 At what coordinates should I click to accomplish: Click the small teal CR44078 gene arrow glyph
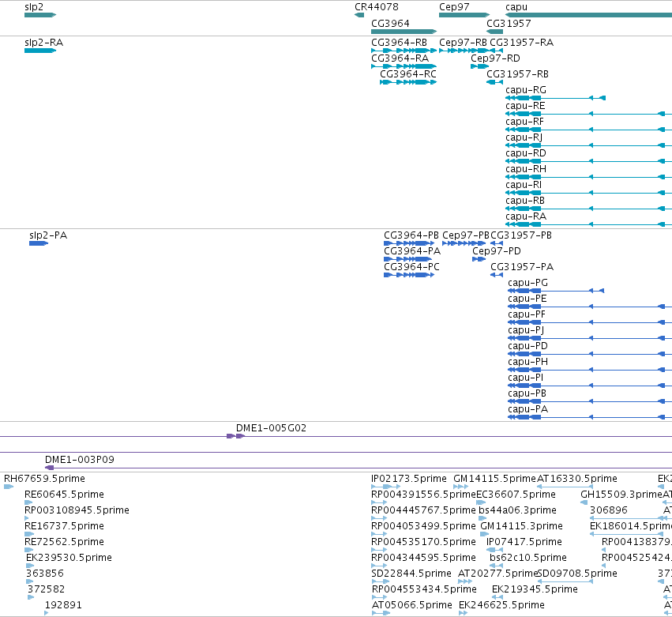click(359, 15)
